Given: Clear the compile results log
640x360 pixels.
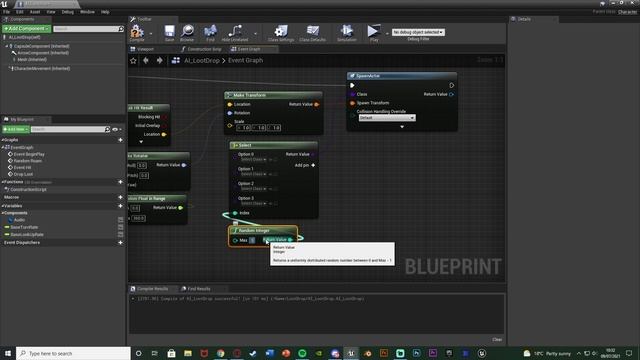Looking at the screenshot, I should coord(497,340).
